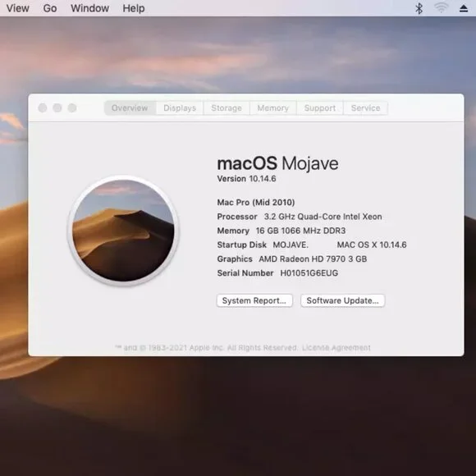Open the Window menu
This screenshot has height=476, width=476.
coord(89,8)
